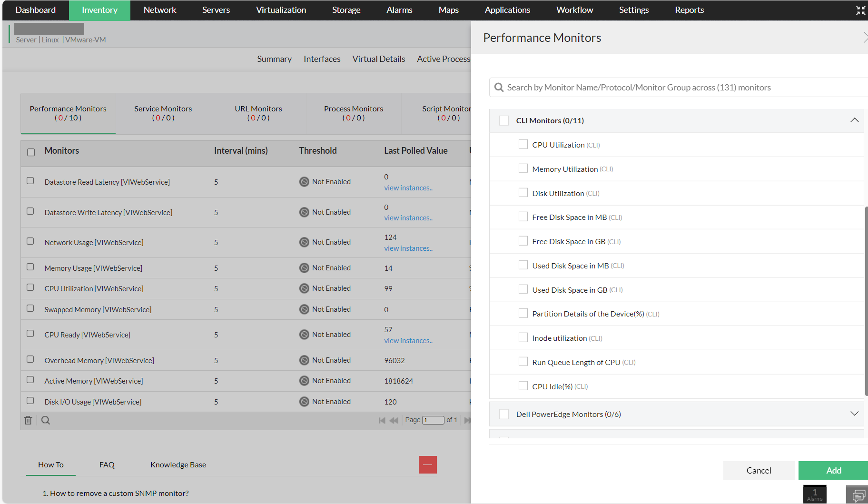The width and height of the screenshot is (868, 504).
Task: Open the Alarms counter badge
Action: (814, 494)
